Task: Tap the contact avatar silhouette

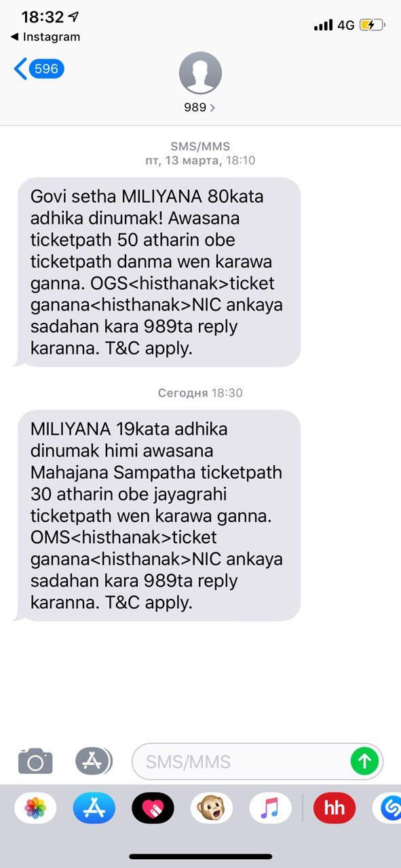Action: (x=200, y=73)
